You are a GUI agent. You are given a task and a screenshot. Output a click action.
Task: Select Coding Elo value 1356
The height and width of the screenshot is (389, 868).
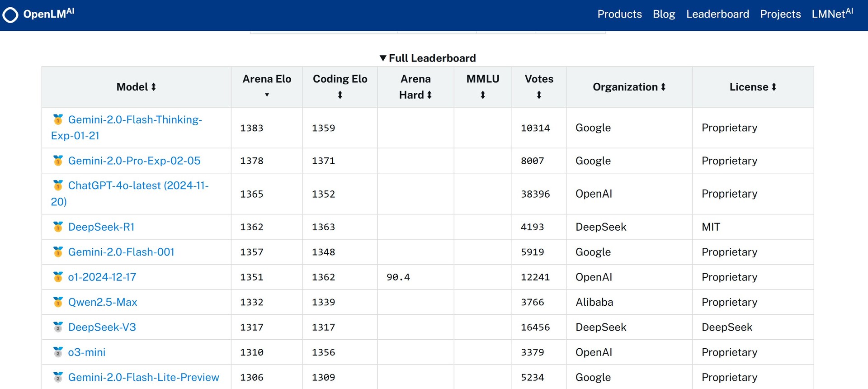323,352
